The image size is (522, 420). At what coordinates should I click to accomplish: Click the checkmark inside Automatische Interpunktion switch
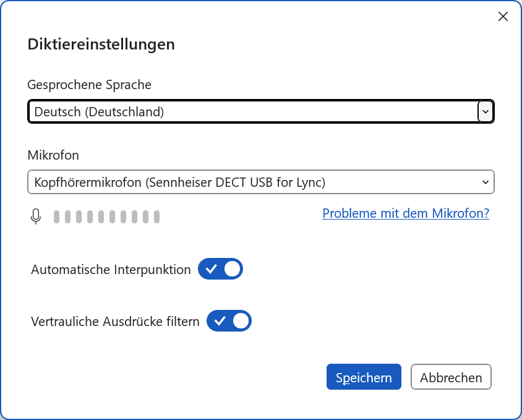pyautogui.click(x=212, y=269)
